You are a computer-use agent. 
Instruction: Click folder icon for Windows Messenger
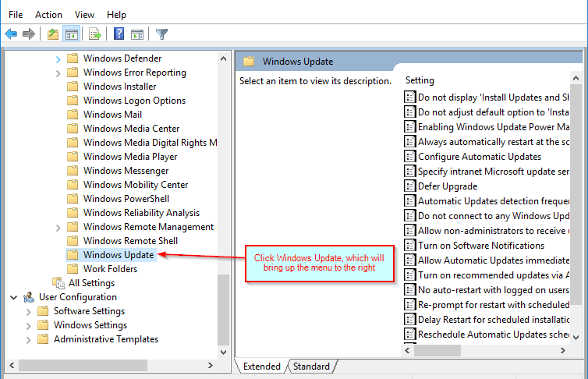pos(73,171)
